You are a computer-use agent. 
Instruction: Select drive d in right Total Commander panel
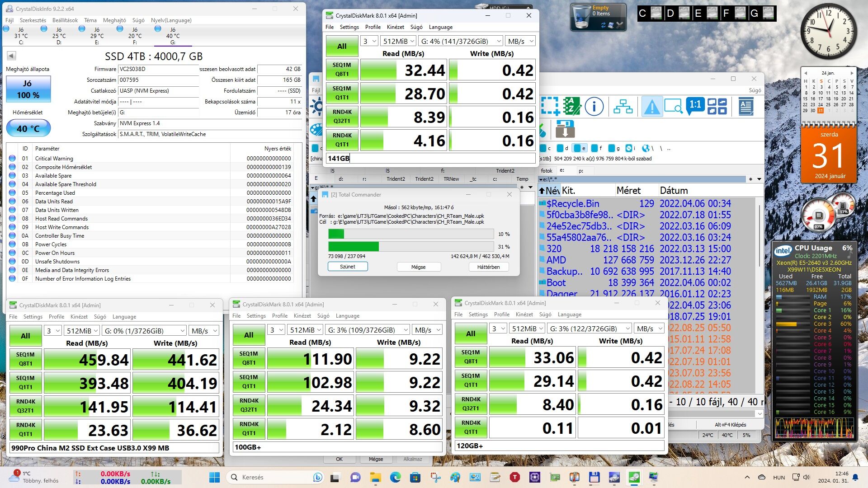coord(563,148)
